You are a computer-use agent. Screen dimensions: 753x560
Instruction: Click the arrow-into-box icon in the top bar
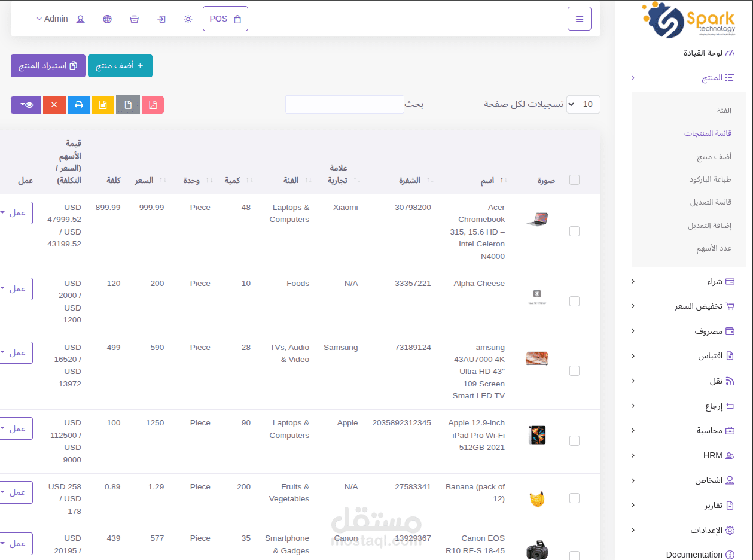[161, 19]
